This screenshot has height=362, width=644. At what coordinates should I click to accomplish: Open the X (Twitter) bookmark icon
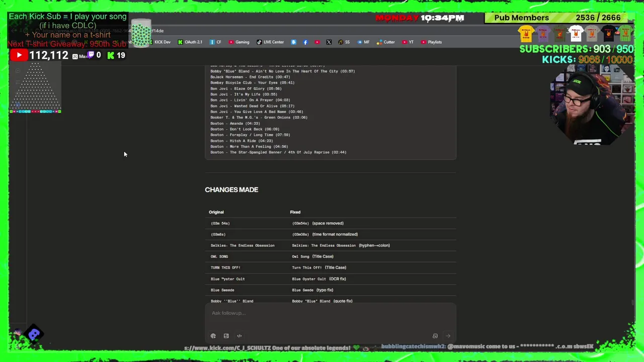pos(329,42)
